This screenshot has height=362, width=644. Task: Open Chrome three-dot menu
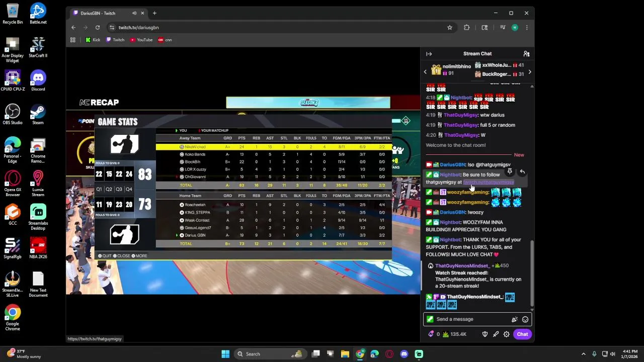(527, 28)
